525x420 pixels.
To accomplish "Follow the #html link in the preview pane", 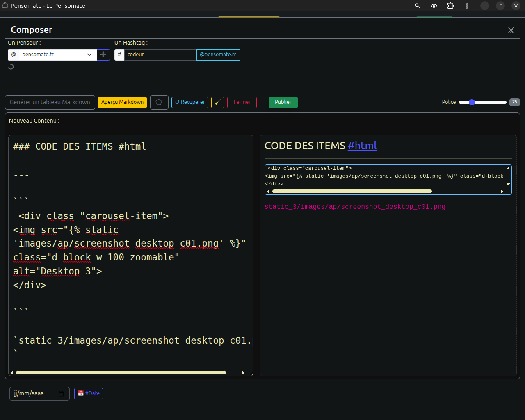I will tap(362, 146).
